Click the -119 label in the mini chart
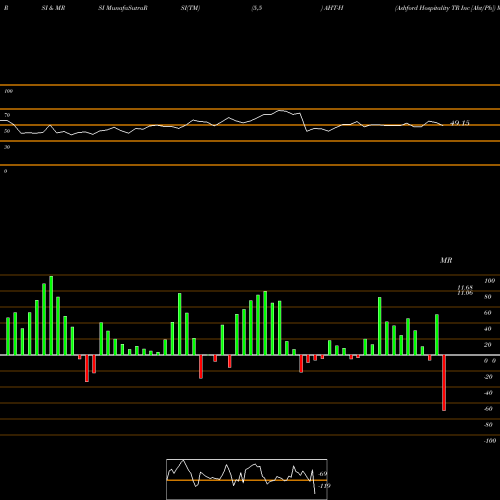This screenshot has height=500, width=500. pyautogui.click(x=324, y=486)
